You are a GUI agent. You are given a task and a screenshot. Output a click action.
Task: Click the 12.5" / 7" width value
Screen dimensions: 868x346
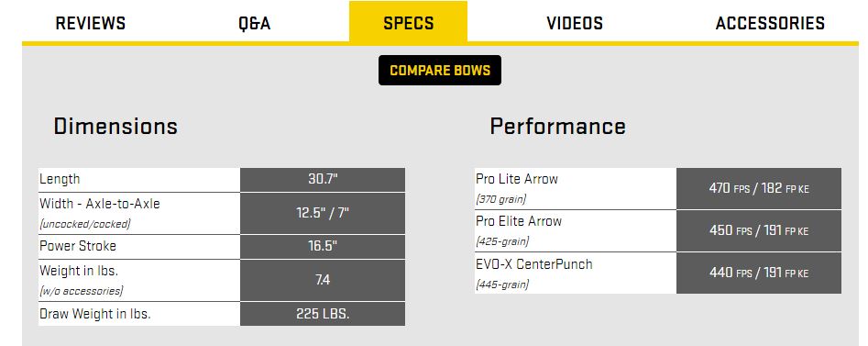323,214
